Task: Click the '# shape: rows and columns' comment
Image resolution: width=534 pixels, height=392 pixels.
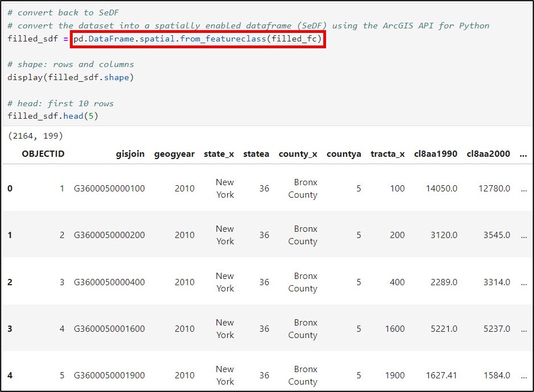Action: coord(70,65)
